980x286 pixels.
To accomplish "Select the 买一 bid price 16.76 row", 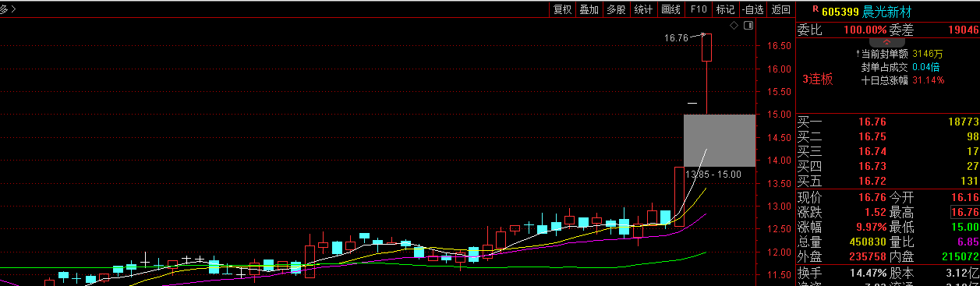I will pyautogui.click(x=887, y=122).
